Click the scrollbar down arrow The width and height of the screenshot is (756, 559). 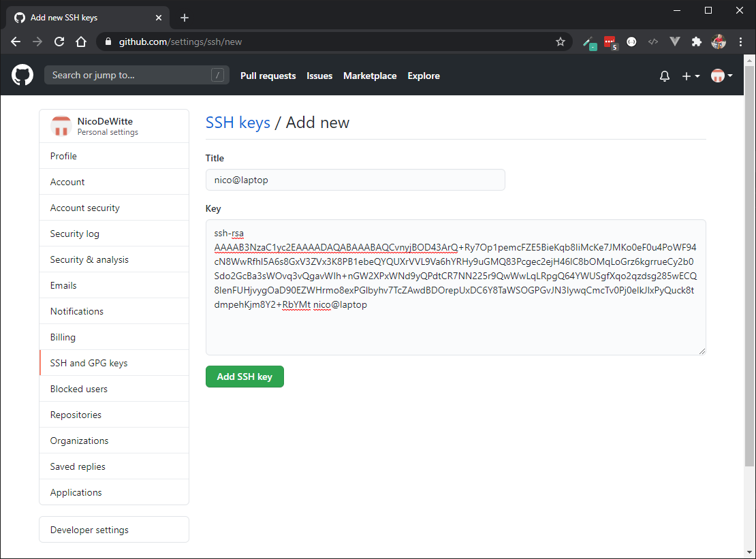pos(749,552)
